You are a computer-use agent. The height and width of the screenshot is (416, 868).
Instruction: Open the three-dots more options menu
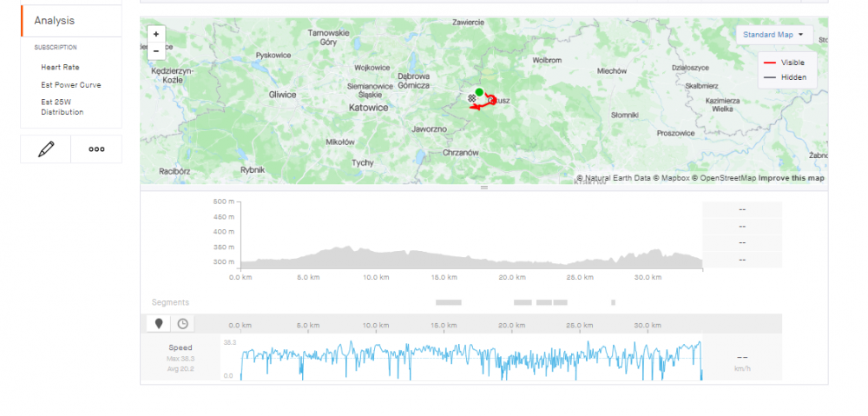(x=96, y=149)
